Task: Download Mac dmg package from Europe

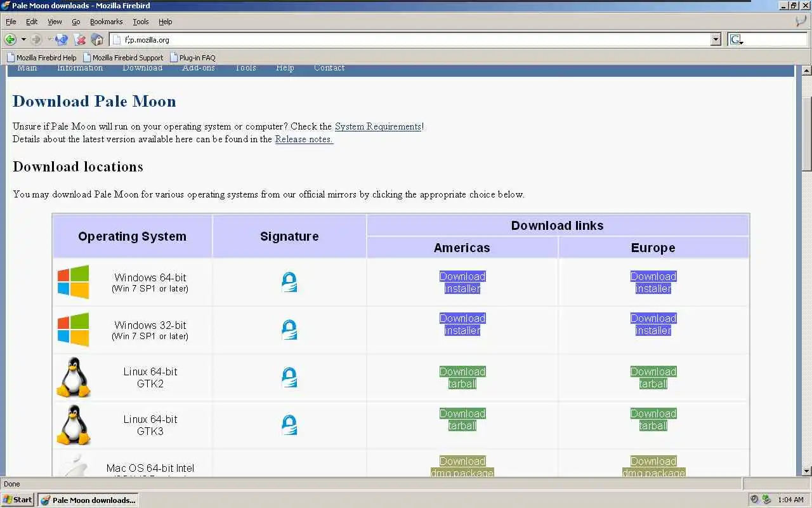Action: point(653,467)
